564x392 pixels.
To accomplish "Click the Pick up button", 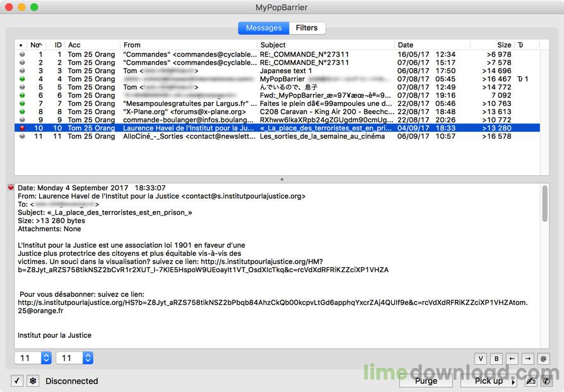I will tap(489, 381).
